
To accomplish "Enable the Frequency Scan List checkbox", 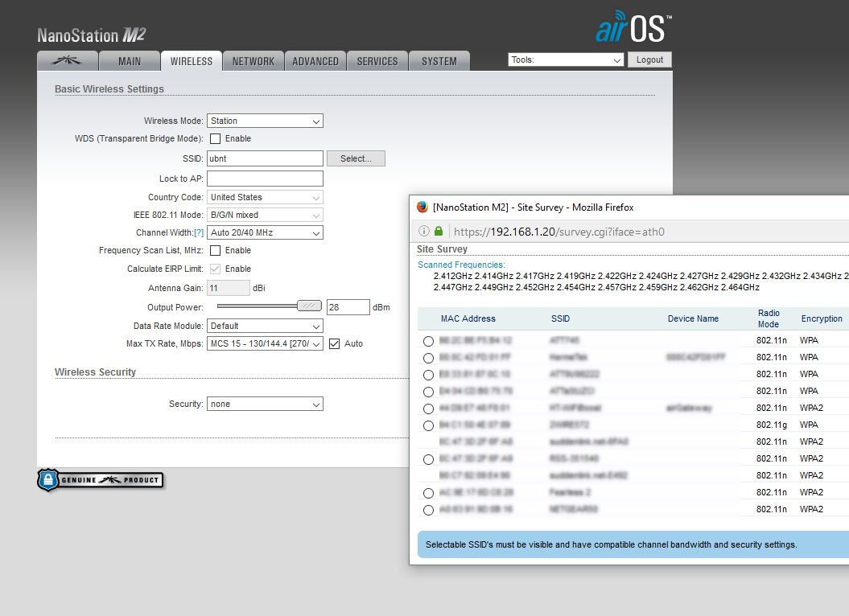I will (216, 251).
